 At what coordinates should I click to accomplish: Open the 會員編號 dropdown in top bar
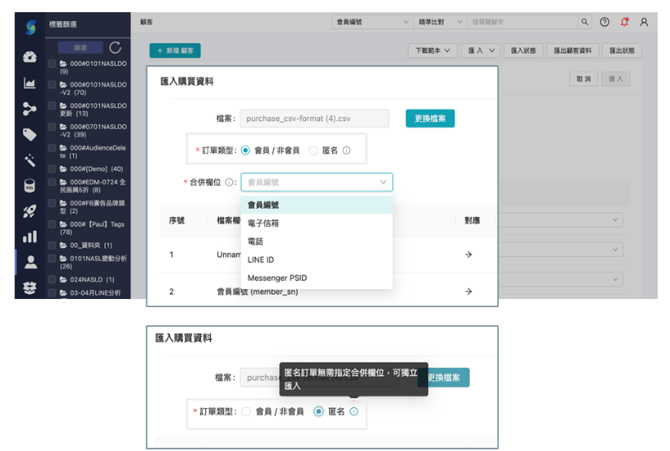tap(371, 22)
